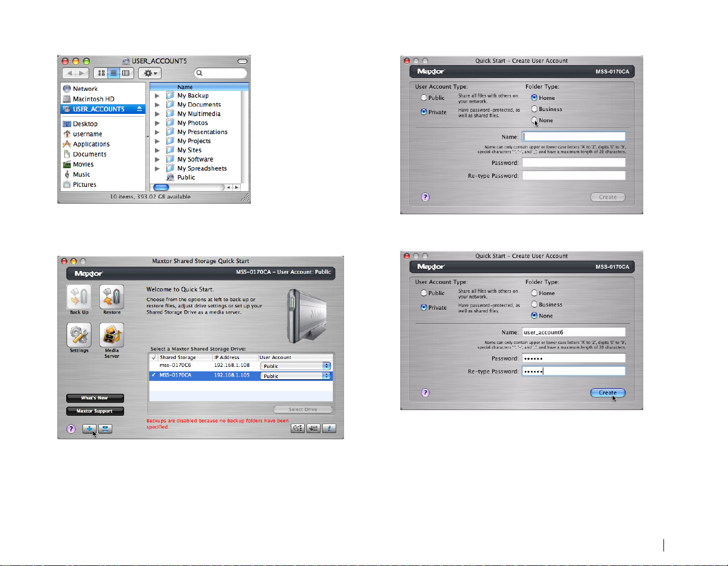
Task: Open help in the dialog with blank Name field
Action: pos(425,197)
